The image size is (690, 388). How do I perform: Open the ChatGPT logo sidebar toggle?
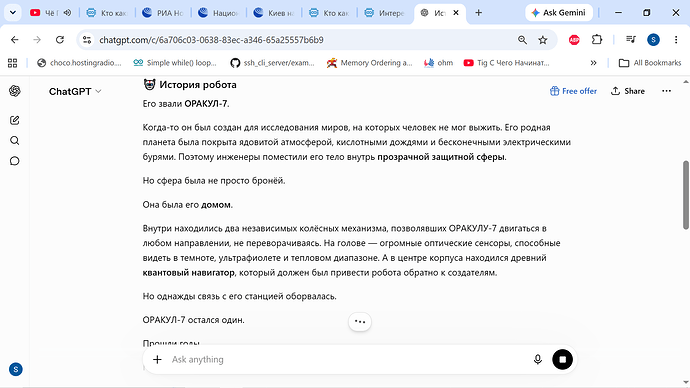point(15,91)
